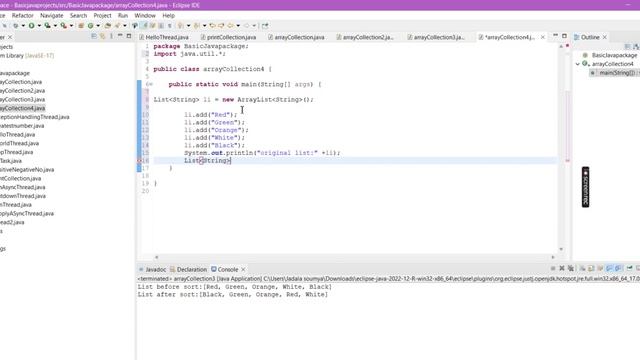The height and width of the screenshot is (360, 640).
Task: Click the Previous Annotation toolbar icon
Action: tap(197, 26)
